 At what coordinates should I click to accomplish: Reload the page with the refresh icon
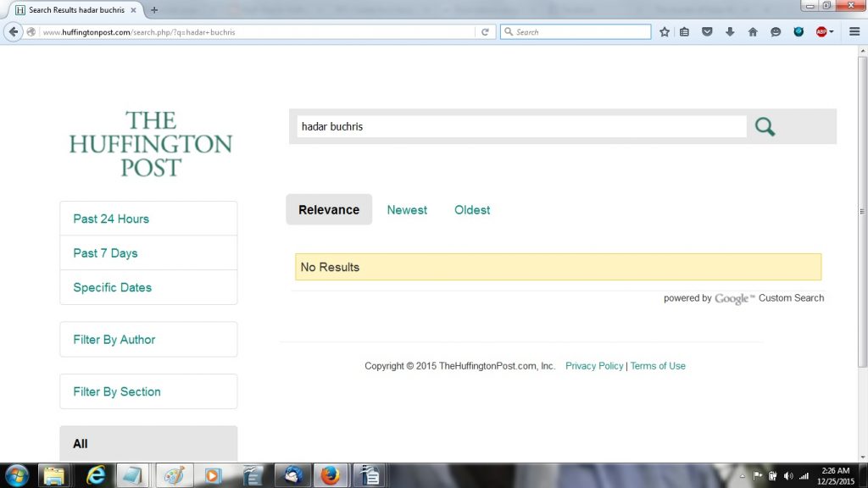tap(485, 32)
